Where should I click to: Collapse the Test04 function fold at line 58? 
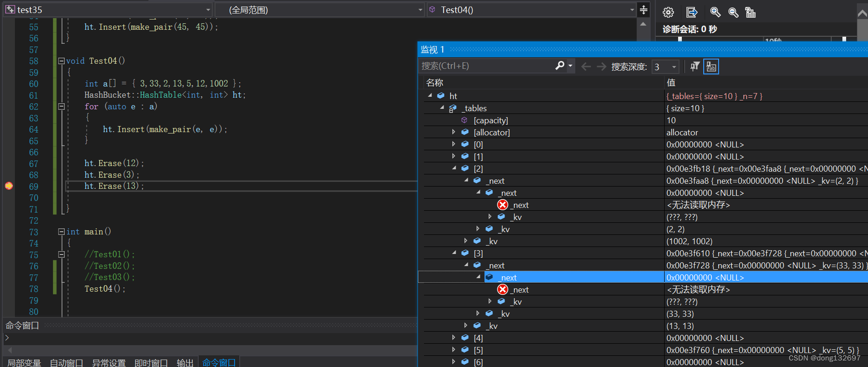click(61, 61)
